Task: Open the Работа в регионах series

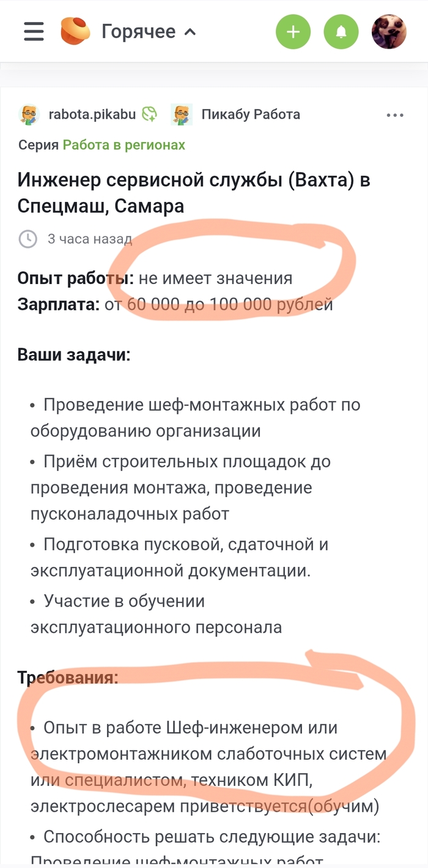Action: click(x=124, y=145)
